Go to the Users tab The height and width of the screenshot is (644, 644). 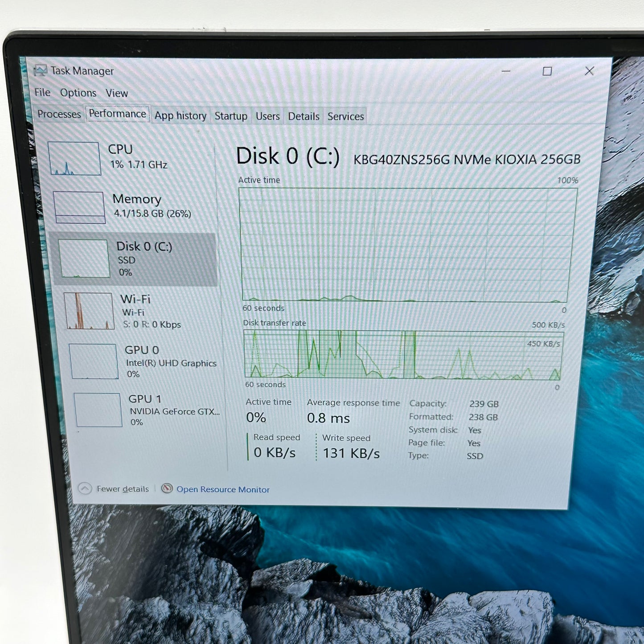[x=268, y=116]
